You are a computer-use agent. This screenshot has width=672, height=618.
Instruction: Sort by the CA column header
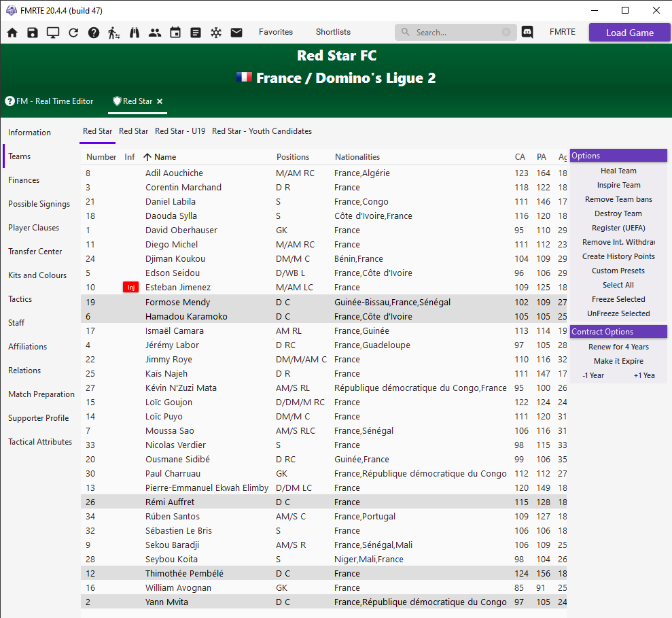[519, 157]
